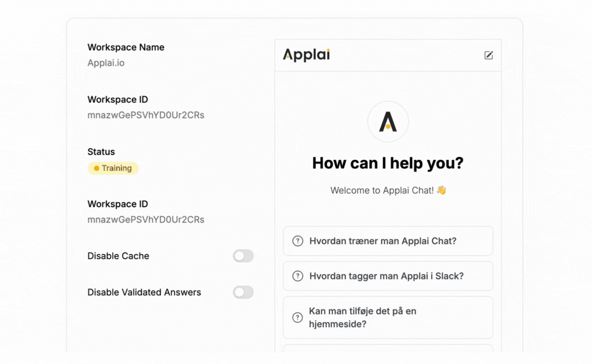Click question mark icon beside Slack suggestion

click(298, 276)
